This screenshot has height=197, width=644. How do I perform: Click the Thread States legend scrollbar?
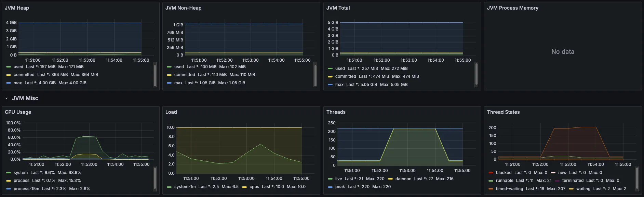pyautogui.click(x=637, y=178)
